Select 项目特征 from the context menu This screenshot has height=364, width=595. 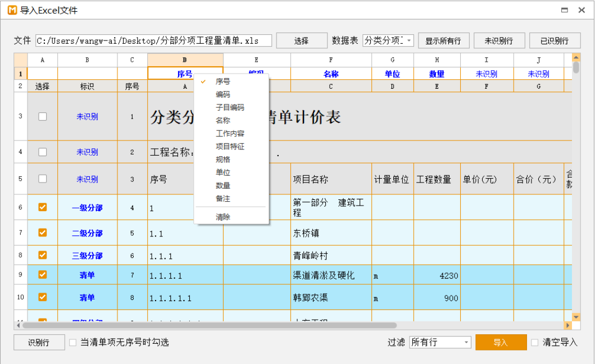click(230, 147)
